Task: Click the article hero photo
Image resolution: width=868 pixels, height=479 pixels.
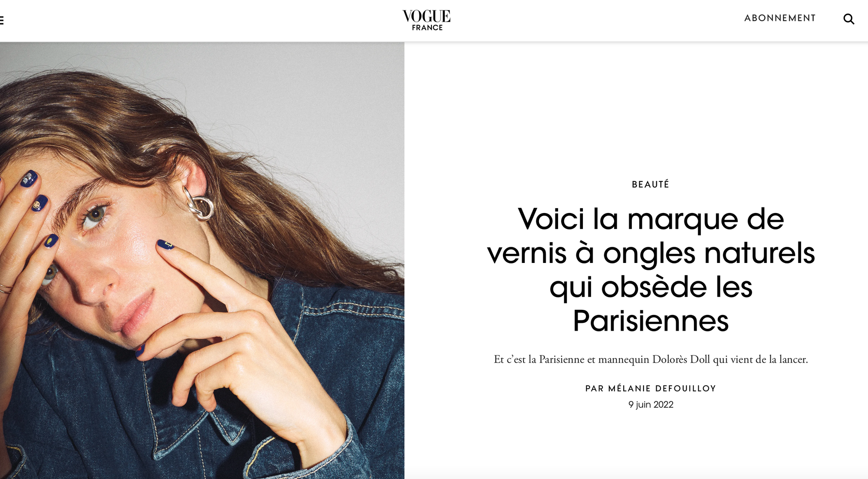Action: (x=202, y=260)
